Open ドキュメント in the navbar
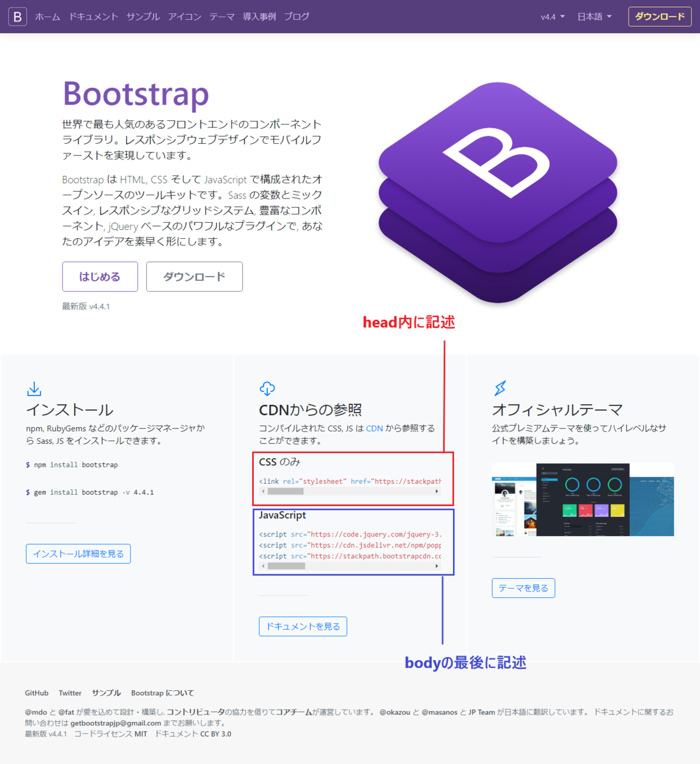The image size is (700, 764). click(x=94, y=17)
